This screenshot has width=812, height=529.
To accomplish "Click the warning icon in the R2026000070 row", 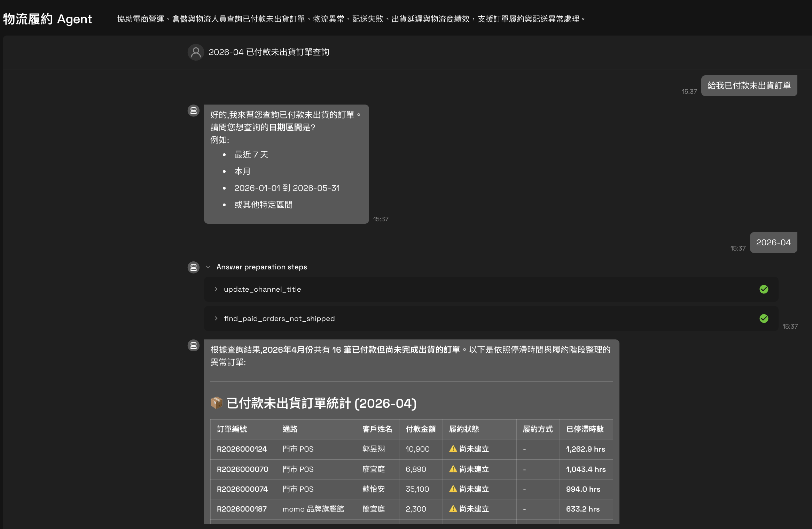I will [453, 469].
